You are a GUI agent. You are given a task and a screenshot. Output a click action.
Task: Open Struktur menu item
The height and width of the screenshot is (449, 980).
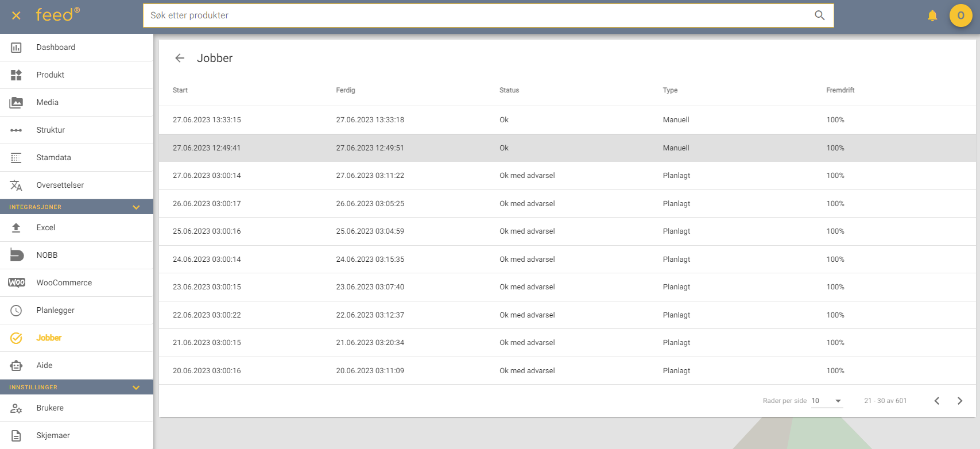76,130
